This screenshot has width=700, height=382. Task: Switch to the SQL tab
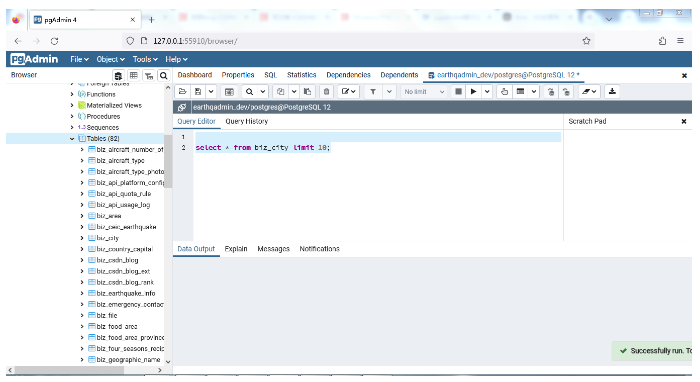(270, 75)
